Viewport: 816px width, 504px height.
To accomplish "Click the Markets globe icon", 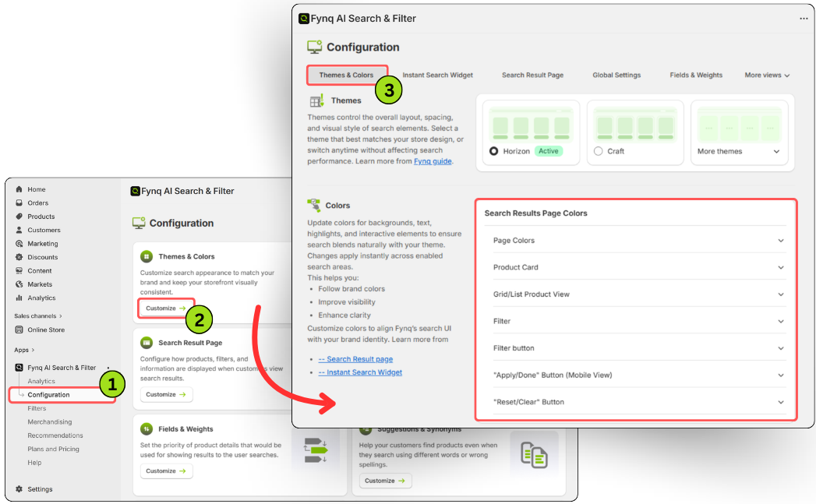I will [19, 284].
